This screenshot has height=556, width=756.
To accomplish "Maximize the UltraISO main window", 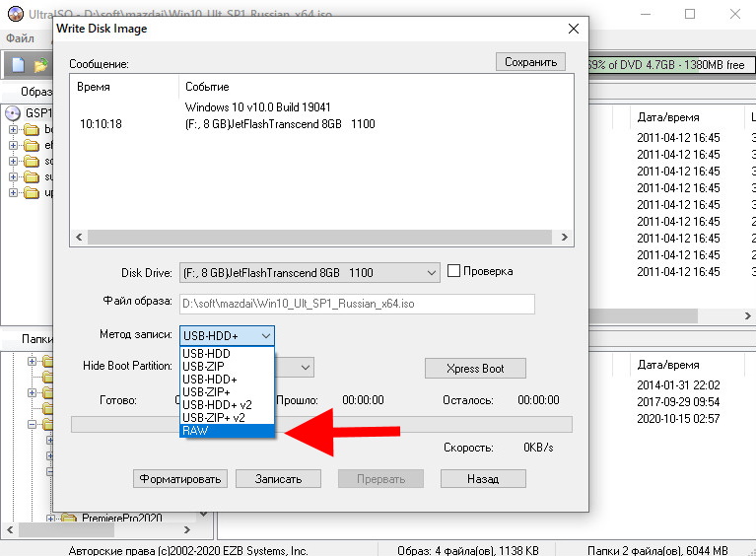I will [x=690, y=14].
